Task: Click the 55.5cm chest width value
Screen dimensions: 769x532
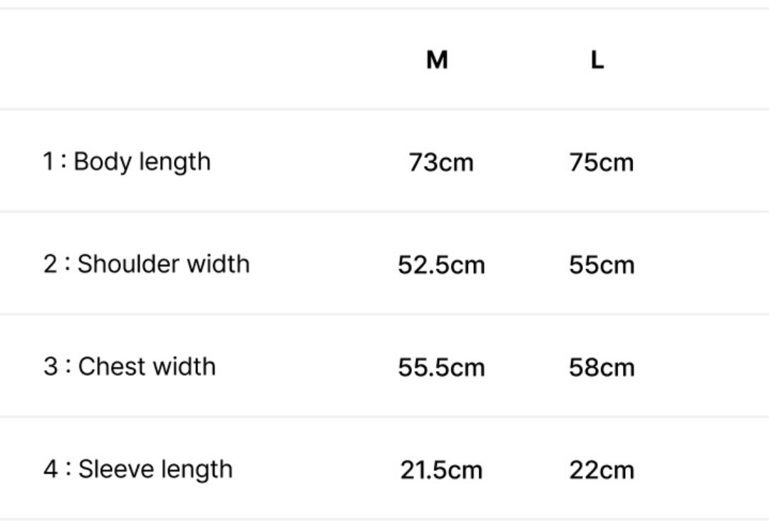Action: point(441,367)
